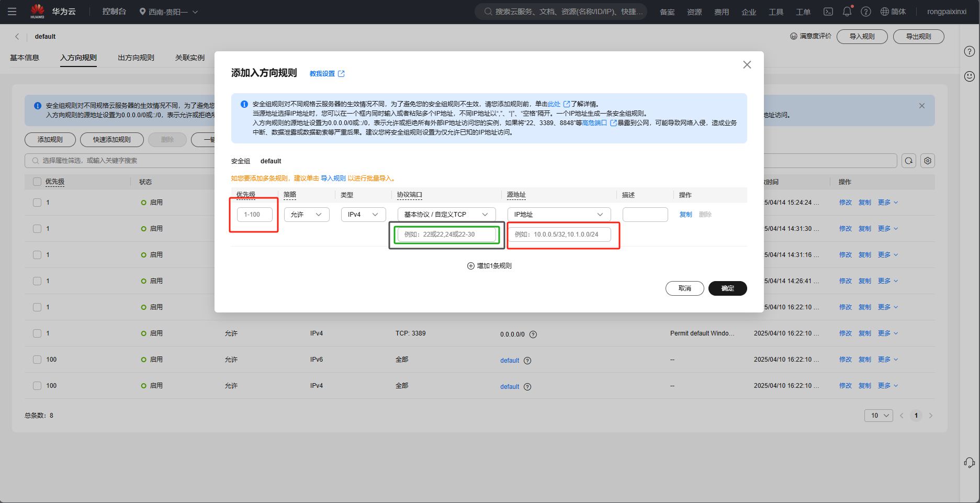The width and height of the screenshot is (980, 503).
Task: Click 修改 for the 15:24:24 rule
Action: pyautogui.click(x=846, y=203)
